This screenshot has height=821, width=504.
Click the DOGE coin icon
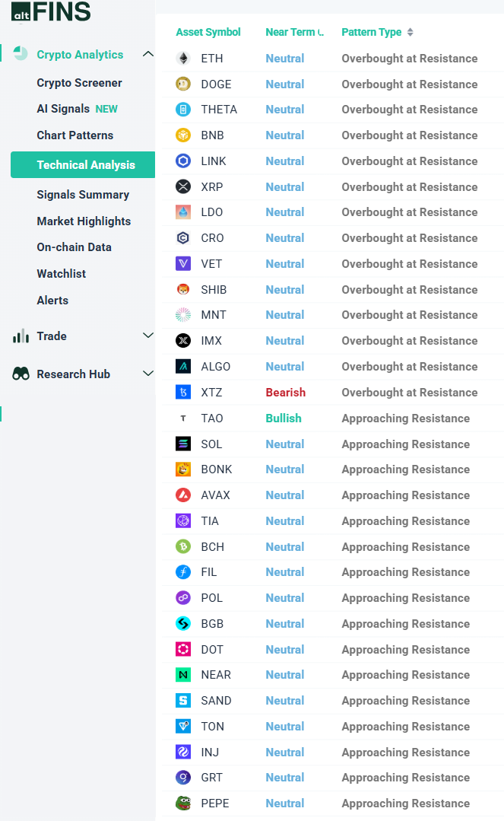tap(183, 84)
